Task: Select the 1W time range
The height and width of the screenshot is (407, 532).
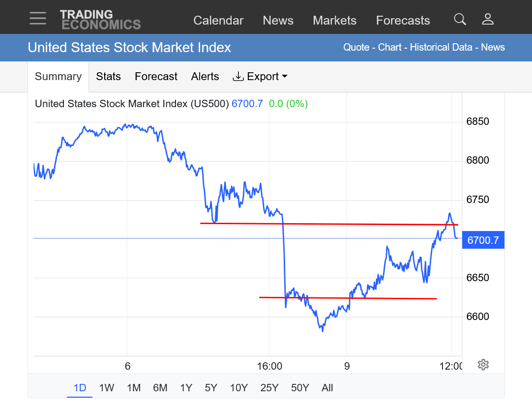Action: 106,388
